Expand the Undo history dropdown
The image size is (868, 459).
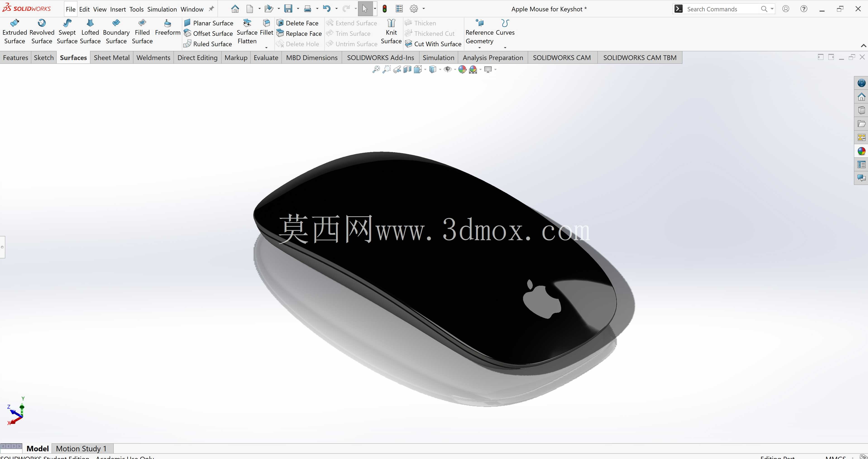336,9
